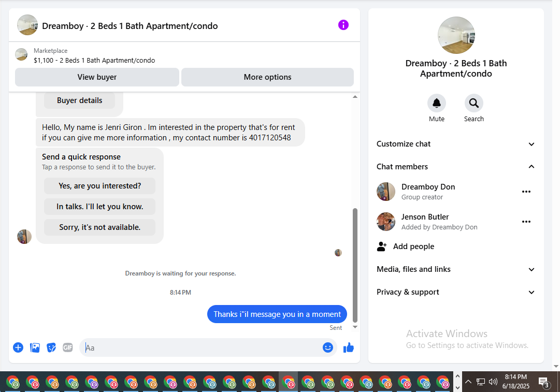The image size is (560, 392).
Task: Click the chat title in conversation header
Action: pyautogui.click(x=130, y=26)
